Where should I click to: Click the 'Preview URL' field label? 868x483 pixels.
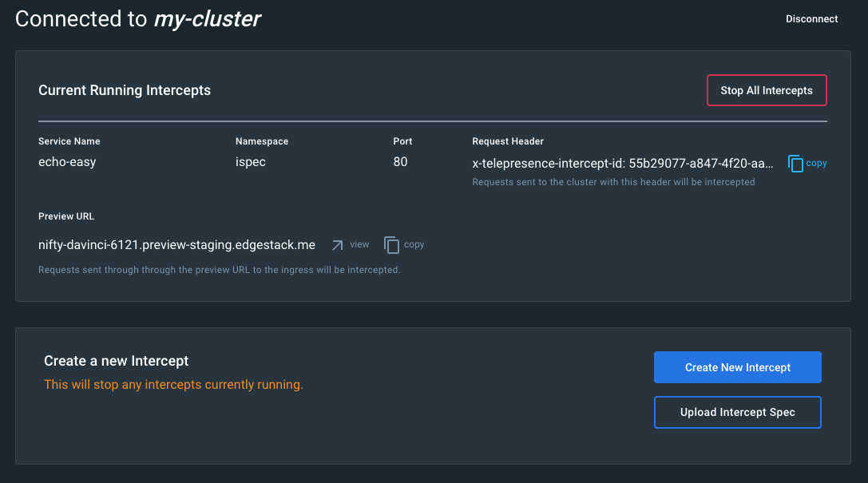click(66, 216)
